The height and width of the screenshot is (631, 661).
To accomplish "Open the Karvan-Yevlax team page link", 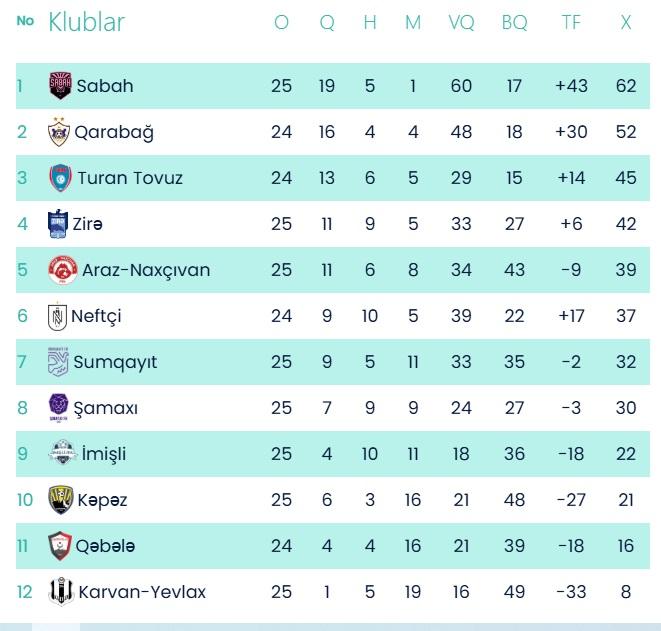I will [142, 592].
